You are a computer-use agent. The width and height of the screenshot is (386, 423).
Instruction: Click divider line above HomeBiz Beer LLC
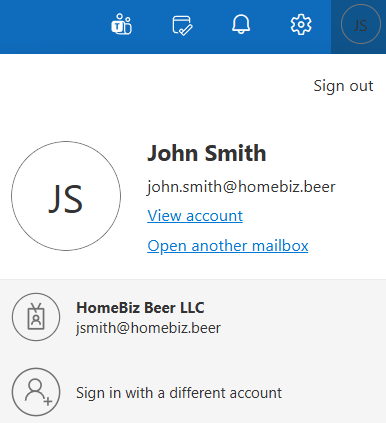click(x=193, y=279)
